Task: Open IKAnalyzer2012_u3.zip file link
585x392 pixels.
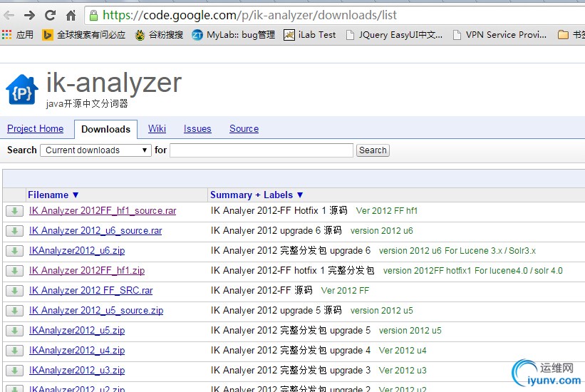Action: (77, 371)
